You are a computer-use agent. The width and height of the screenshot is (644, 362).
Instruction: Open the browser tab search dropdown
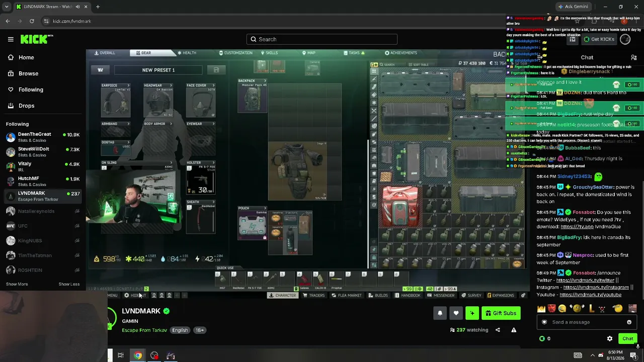coord(7,7)
